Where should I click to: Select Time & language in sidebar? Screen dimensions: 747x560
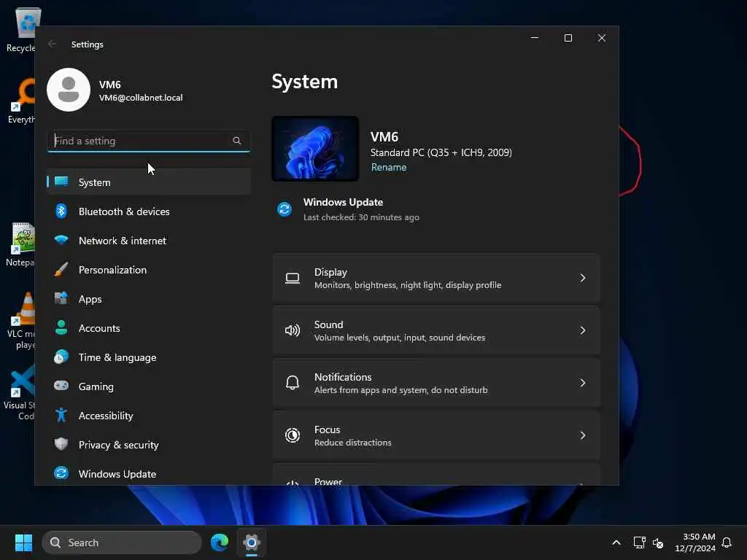coord(149,357)
